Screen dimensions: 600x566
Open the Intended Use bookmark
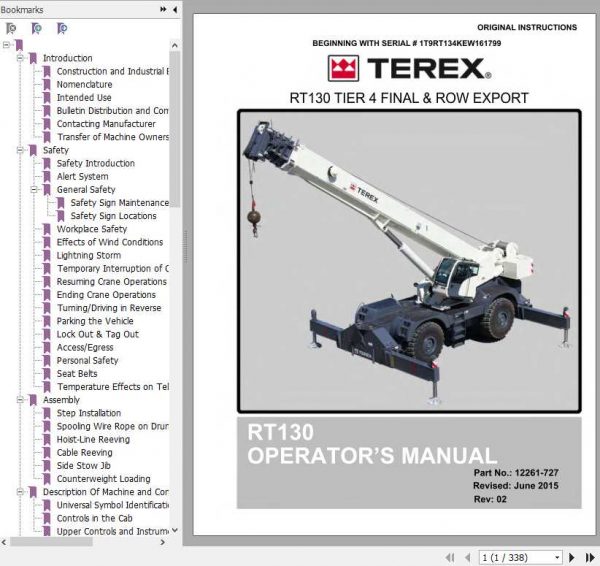point(84,98)
